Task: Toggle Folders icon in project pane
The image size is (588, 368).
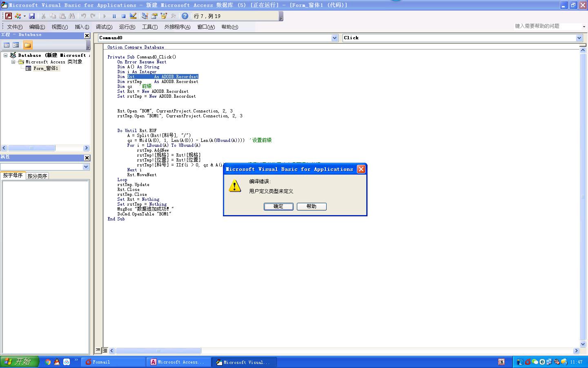Action: pos(27,45)
